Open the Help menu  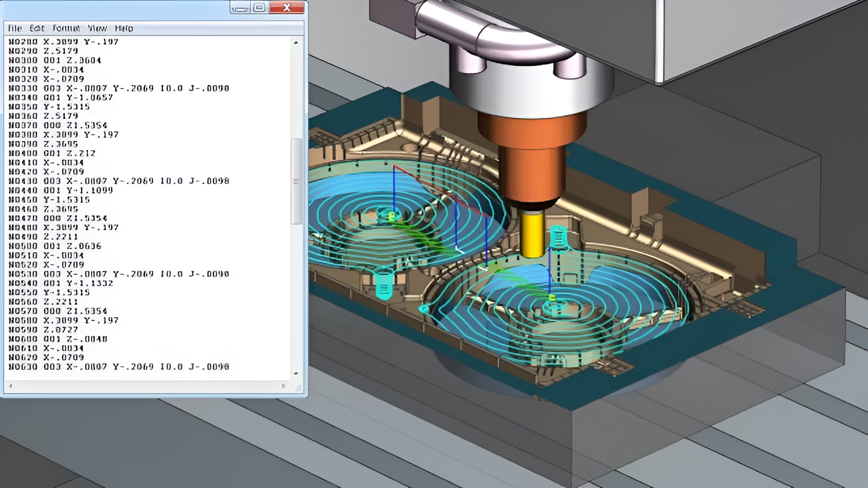(124, 28)
